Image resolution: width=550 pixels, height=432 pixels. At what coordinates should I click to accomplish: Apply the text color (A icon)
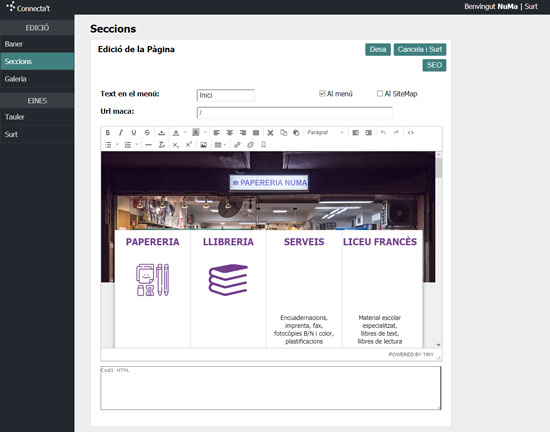(176, 133)
